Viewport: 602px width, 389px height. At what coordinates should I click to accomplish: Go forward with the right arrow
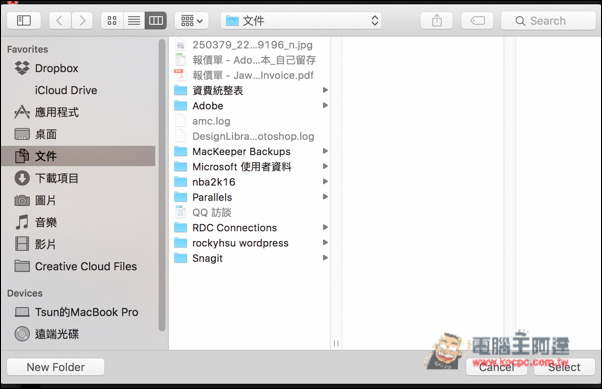[82, 20]
